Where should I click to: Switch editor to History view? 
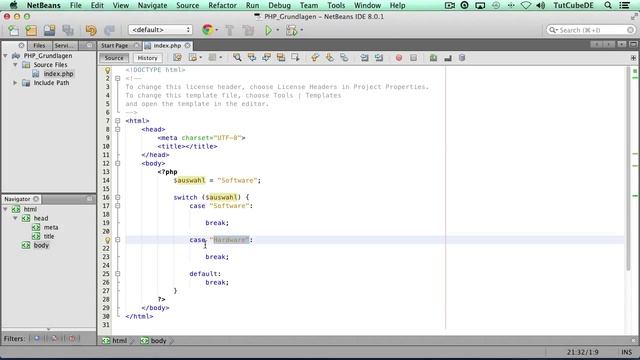tap(147, 58)
